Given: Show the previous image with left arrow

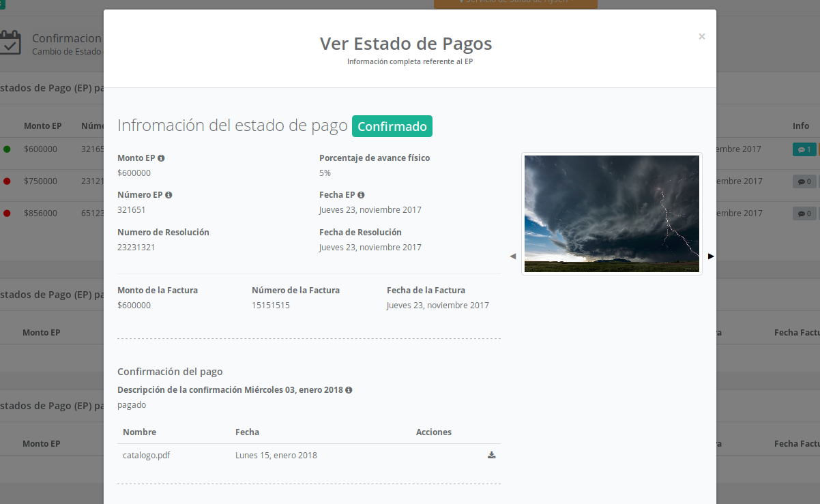Looking at the screenshot, I should point(513,256).
